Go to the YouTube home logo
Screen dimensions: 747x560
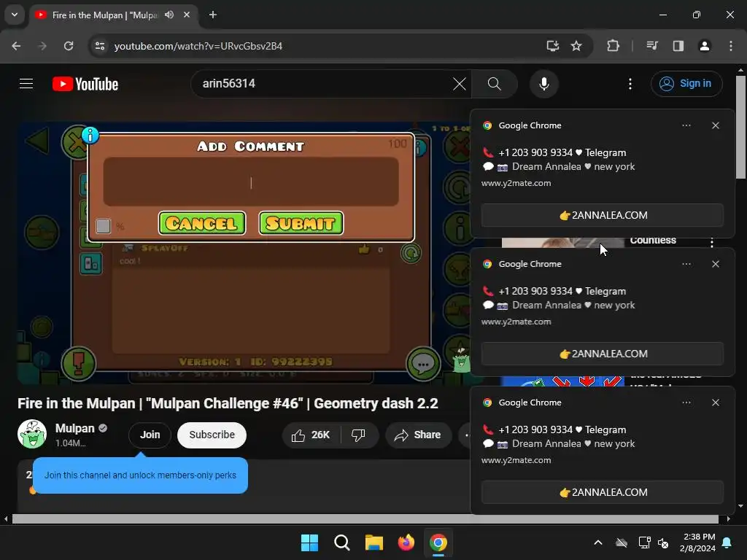(85, 84)
